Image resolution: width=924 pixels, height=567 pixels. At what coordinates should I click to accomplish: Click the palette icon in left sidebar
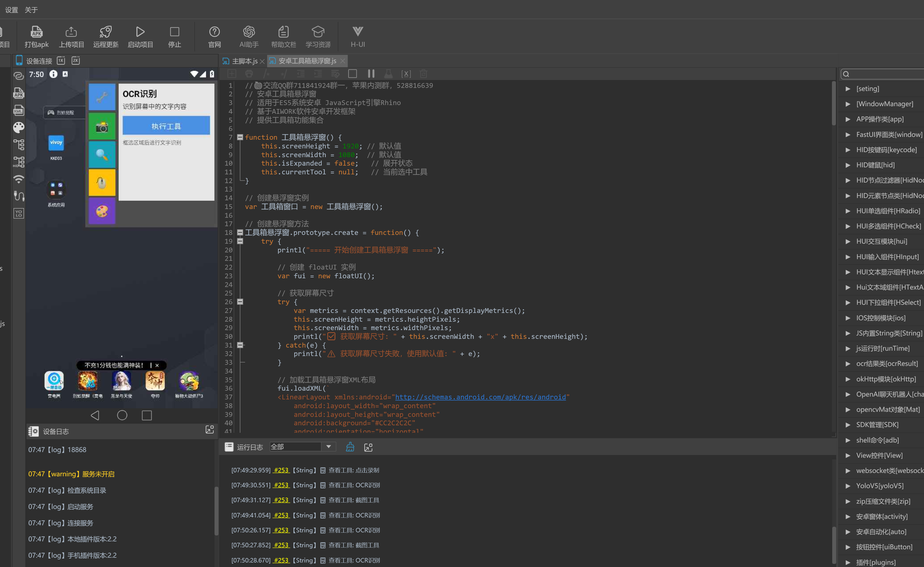pyautogui.click(x=19, y=128)
